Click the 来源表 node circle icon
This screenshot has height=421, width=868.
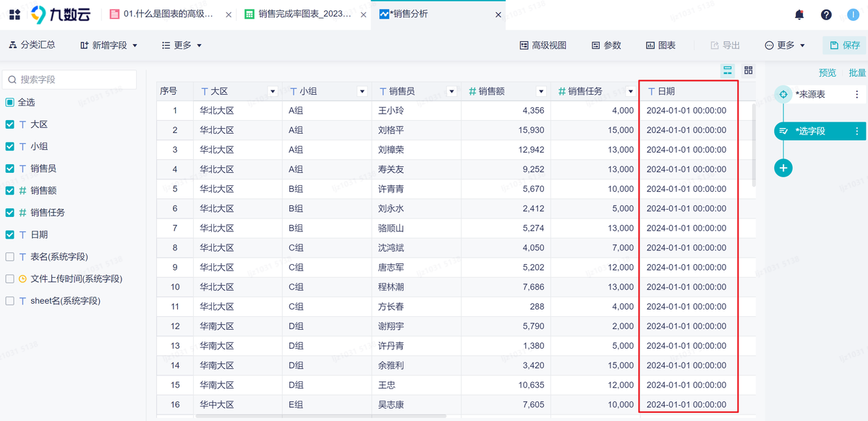(x=783, y=95)
